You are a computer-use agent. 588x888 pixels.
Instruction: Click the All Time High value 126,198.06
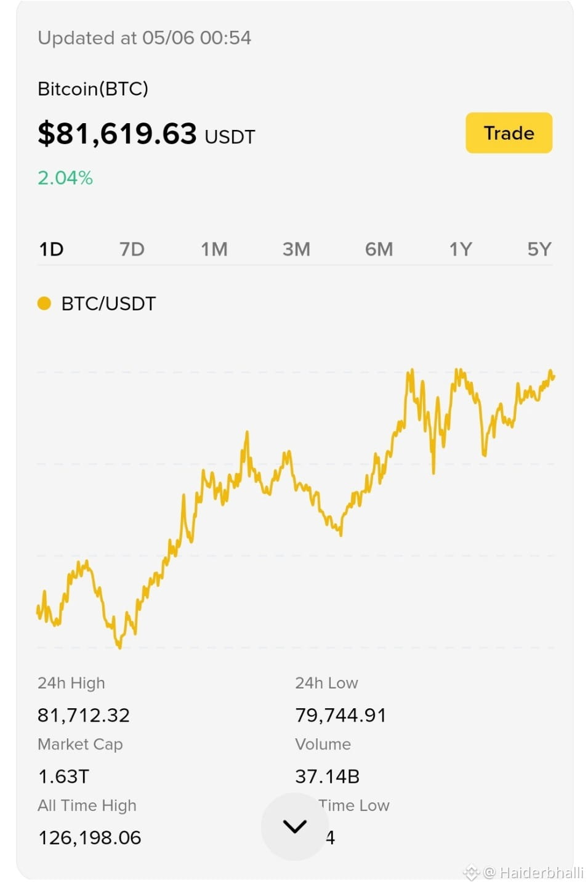coord(90,838)
